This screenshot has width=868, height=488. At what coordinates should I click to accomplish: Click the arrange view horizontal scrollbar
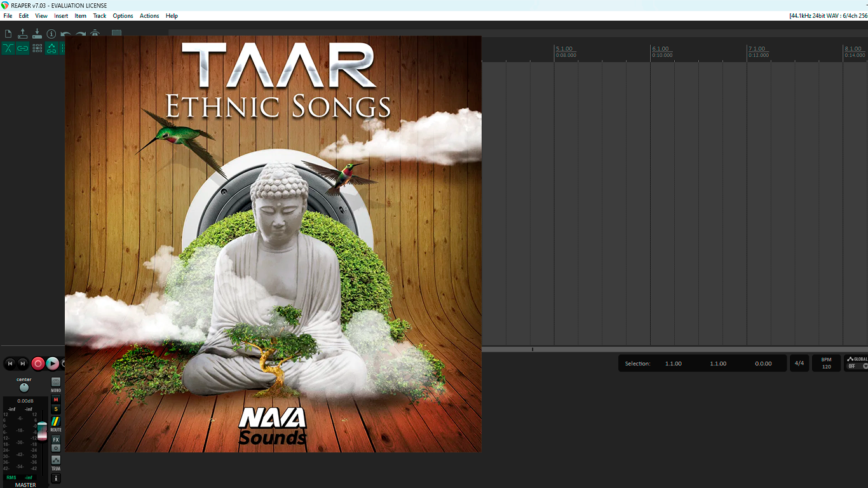(x=675, y=349)
